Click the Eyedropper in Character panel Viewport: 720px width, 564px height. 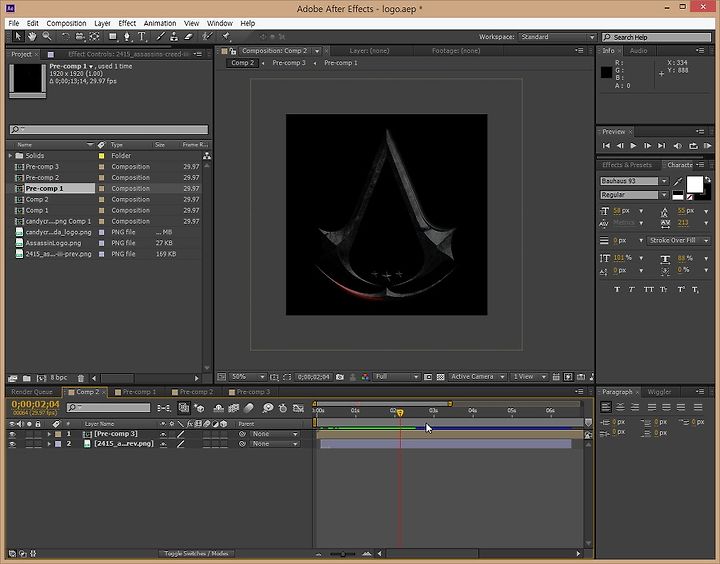[678, 182]
